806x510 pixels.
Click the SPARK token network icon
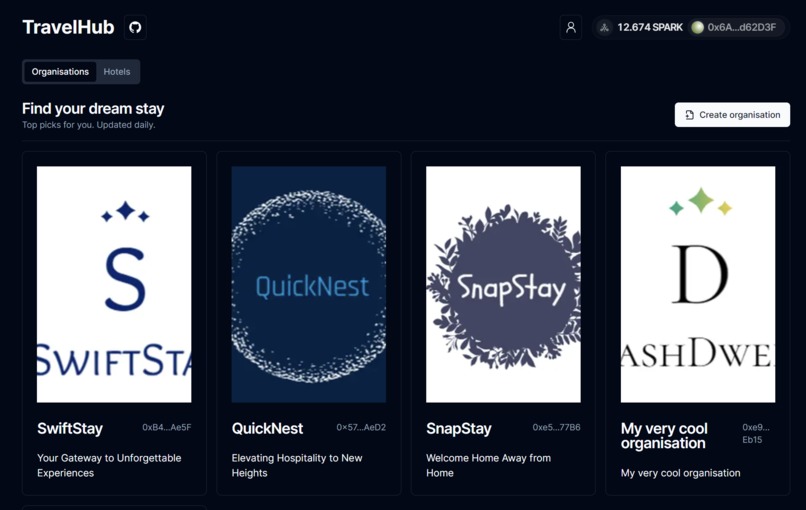pyautogui.click(x=605, y=28)
